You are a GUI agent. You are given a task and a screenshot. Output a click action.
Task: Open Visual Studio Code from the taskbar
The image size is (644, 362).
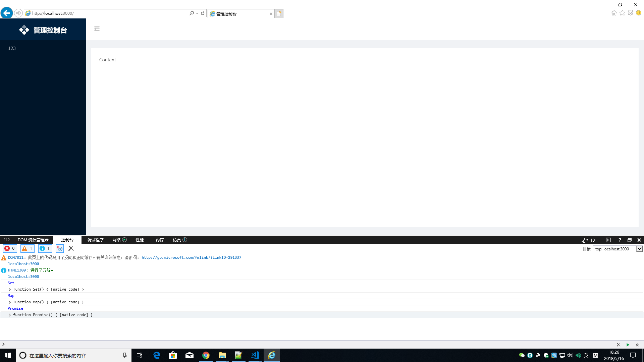click(x=255, y=355)
